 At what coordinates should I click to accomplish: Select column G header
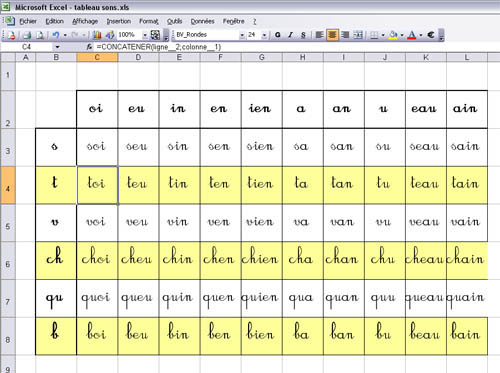(262, 57)
